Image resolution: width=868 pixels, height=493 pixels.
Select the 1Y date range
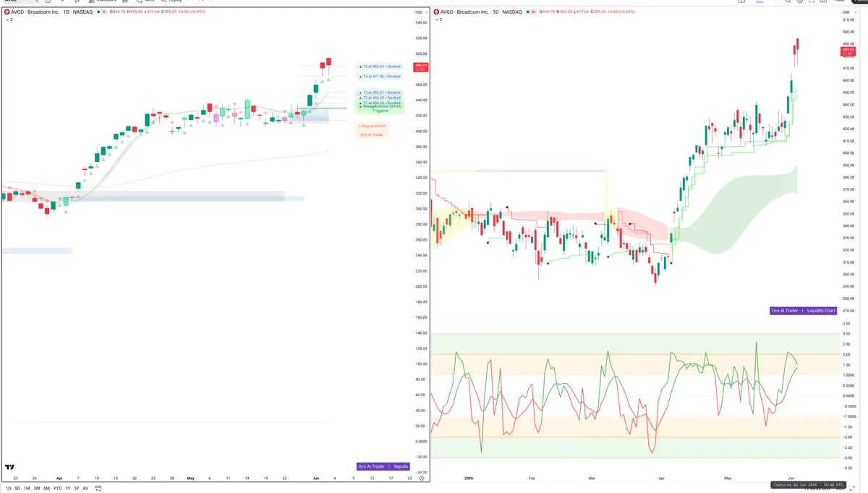coord(67,489)
